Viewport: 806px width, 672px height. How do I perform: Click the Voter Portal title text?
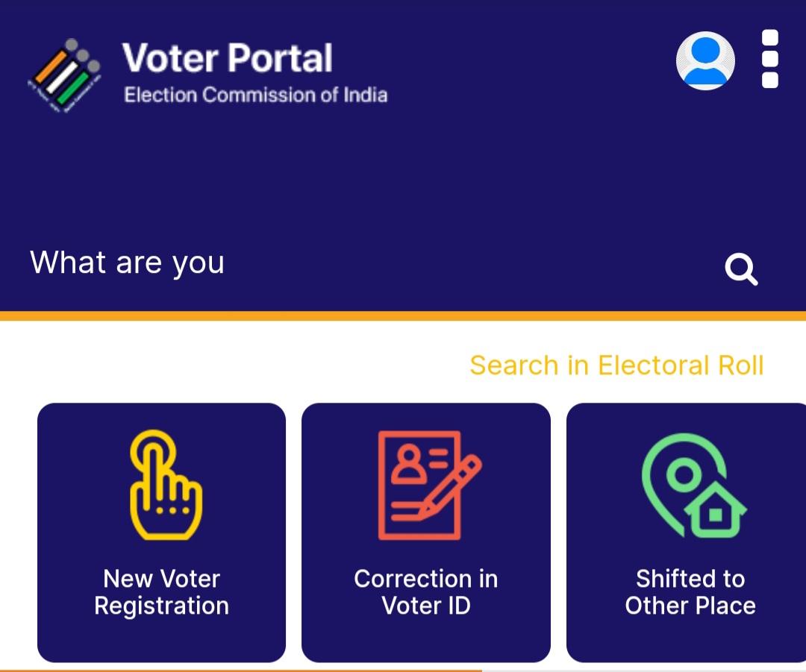tap(227, 57)
